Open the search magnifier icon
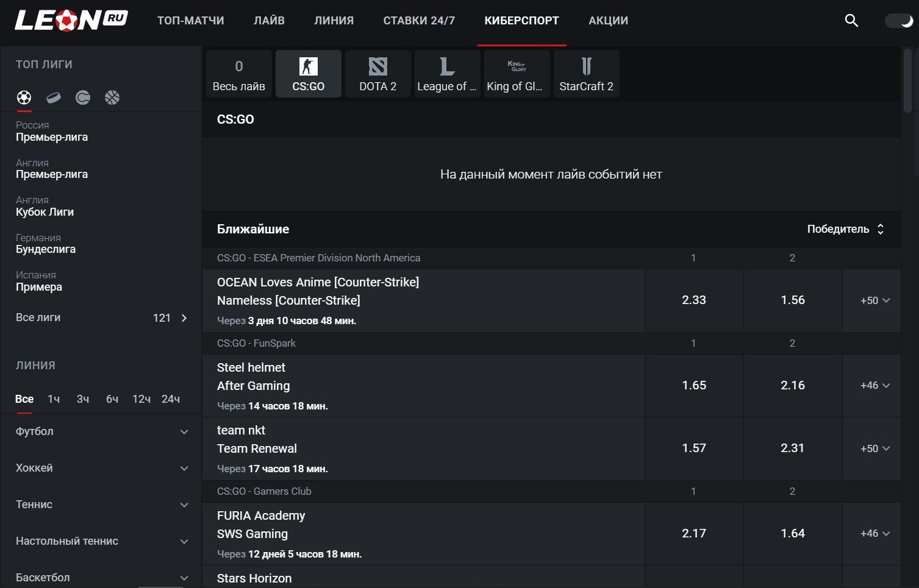This screenshot has width=919, height=588. [x=851, y=21]
